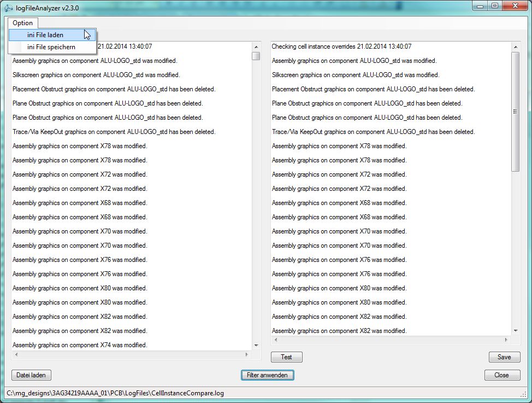Click the left panel vertical scrollbar thumb

tap(256, 56)
